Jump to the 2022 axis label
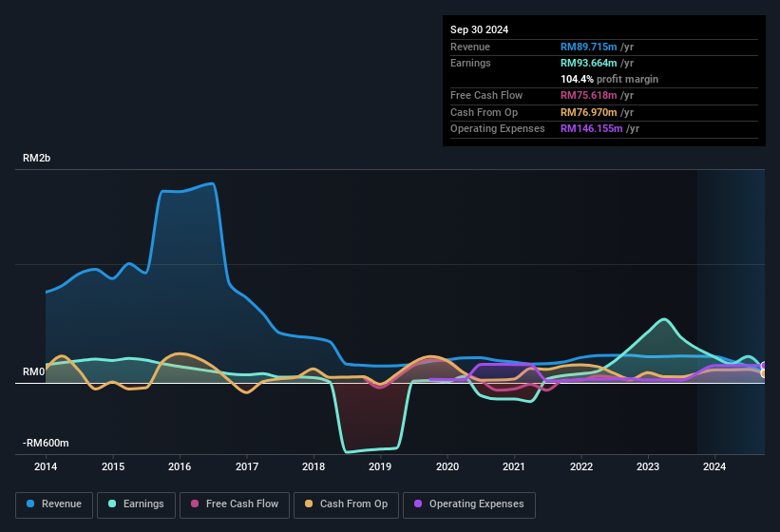The width and height of the screenshot is (780, 532). 580,466
